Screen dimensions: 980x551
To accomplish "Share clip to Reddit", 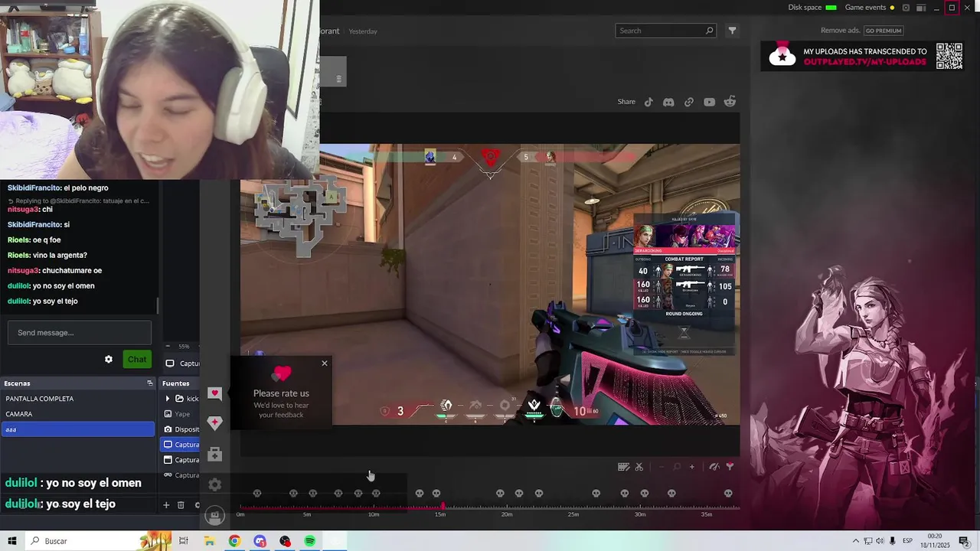I will [730, 102].
